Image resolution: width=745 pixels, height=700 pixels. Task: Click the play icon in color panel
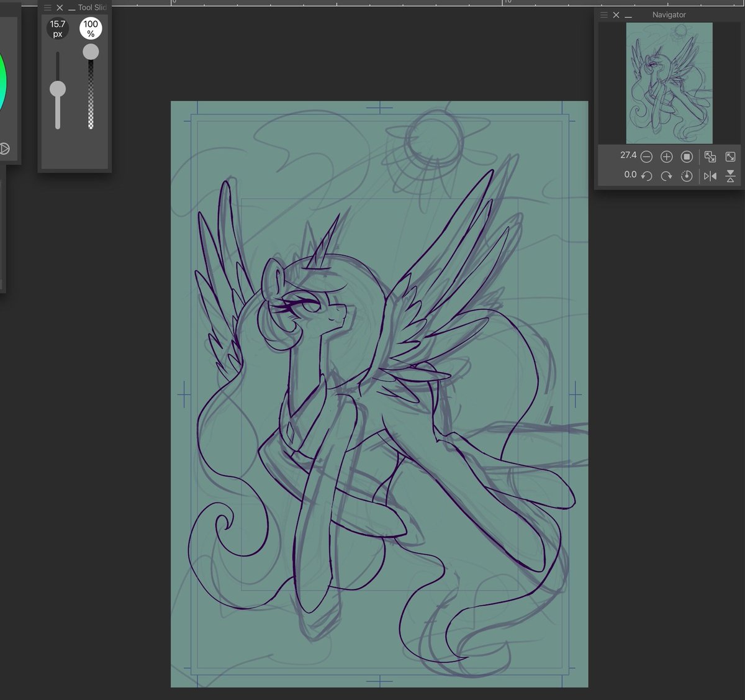tap(4, 148)
